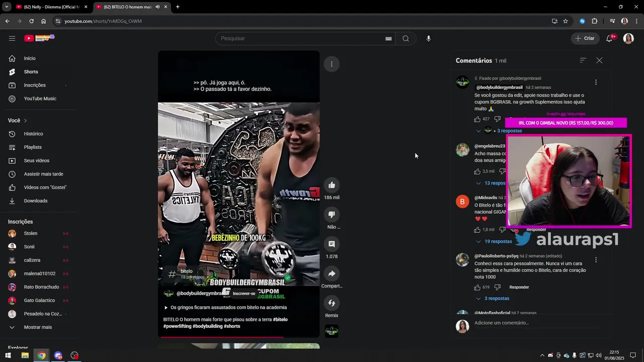Dislike the Short with thumbs down
644x362 pixels.
point(332,215)
